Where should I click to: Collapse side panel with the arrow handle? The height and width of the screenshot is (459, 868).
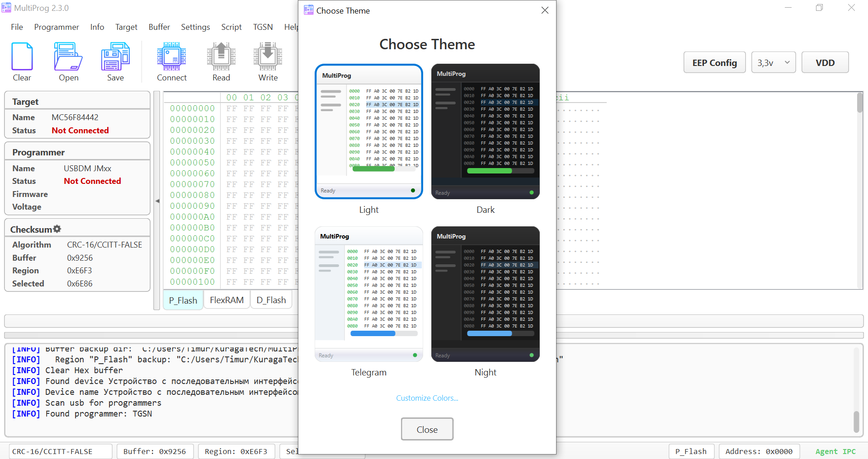point(157,201)
